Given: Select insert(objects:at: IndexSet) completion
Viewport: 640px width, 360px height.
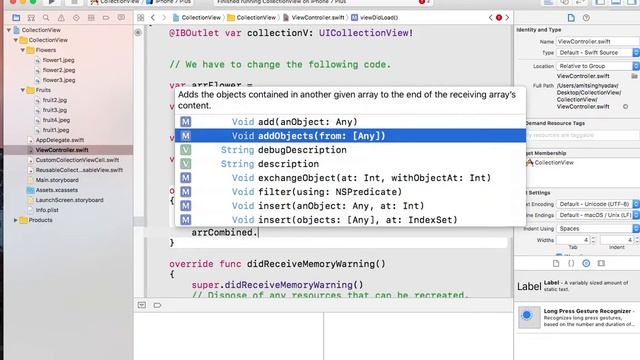Looking at the screenshot, I should tap(350, 220).
